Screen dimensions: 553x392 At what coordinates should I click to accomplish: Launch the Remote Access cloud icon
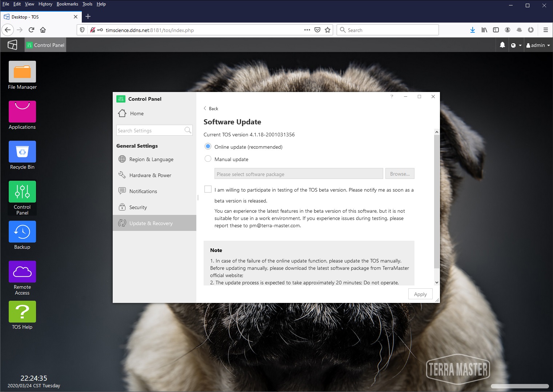pyautogui.click(x=22, y=272)
